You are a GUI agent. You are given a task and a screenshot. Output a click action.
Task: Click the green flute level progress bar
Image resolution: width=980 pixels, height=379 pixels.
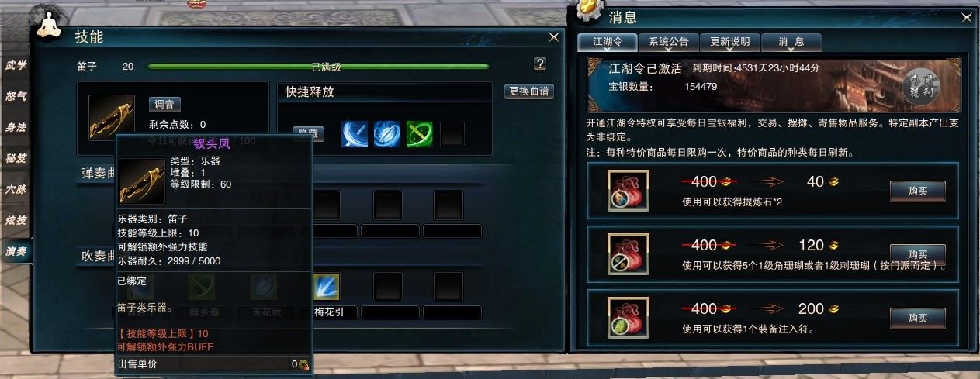[x=319, y=67]
